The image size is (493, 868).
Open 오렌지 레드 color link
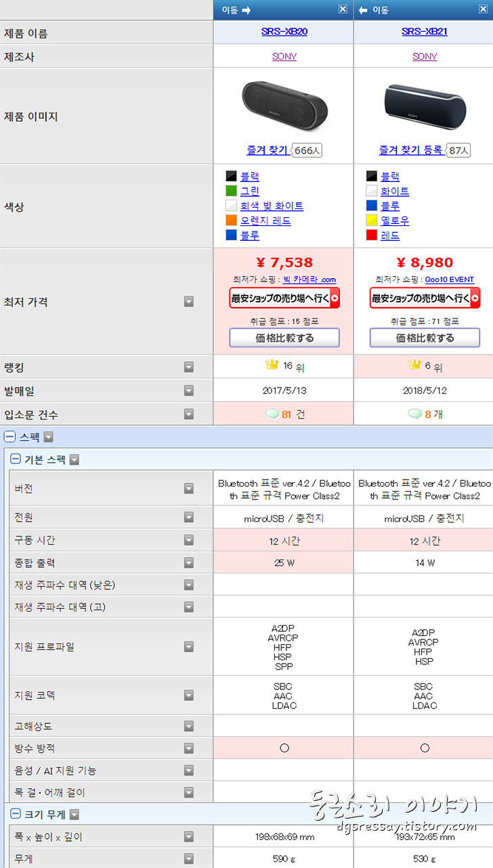click(265, 221)
